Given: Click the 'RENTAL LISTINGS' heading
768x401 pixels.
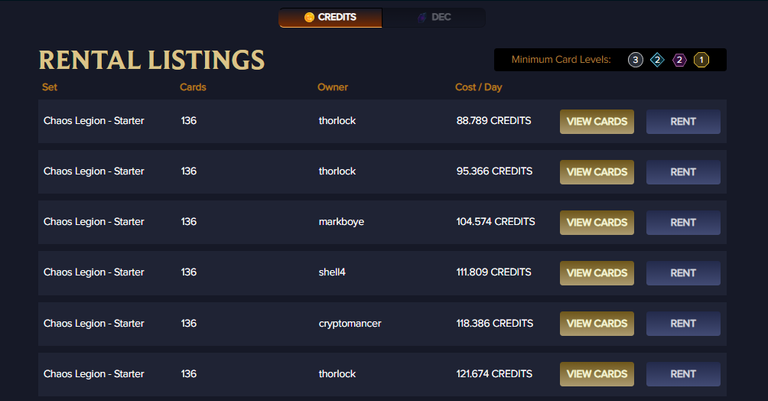Looking at the screenshot, I should 151,60.
